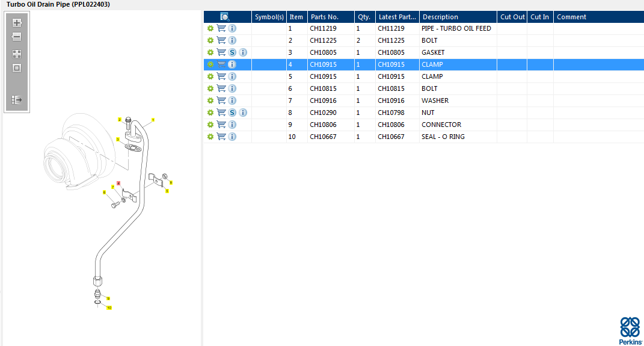Sort by Symbol(s) column header
Screen dimensions: 644x346
pyautogui.click(x=269, y=17)
